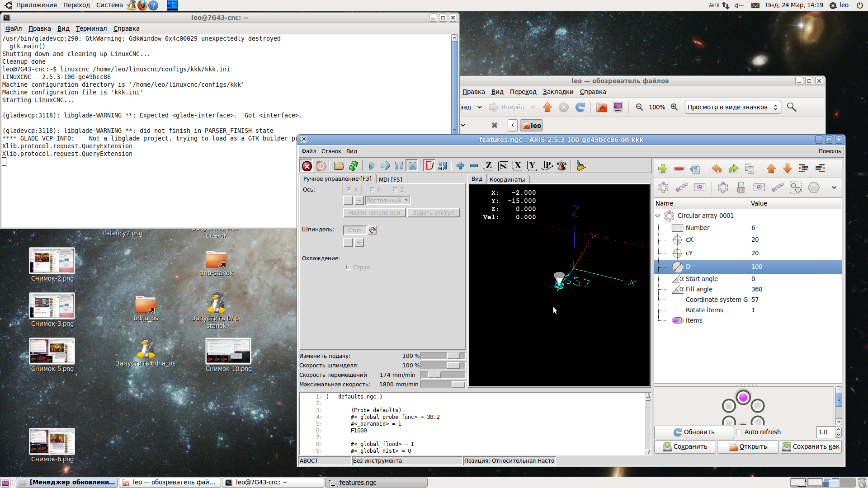Click the broom clear live plot icon
Image resolution: width=868 pixels, height=488 pixels.
tap(580, 166)
